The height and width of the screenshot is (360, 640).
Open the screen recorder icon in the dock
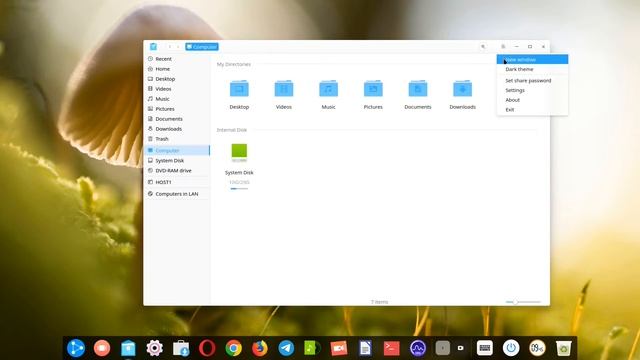(x=102, y=348)
